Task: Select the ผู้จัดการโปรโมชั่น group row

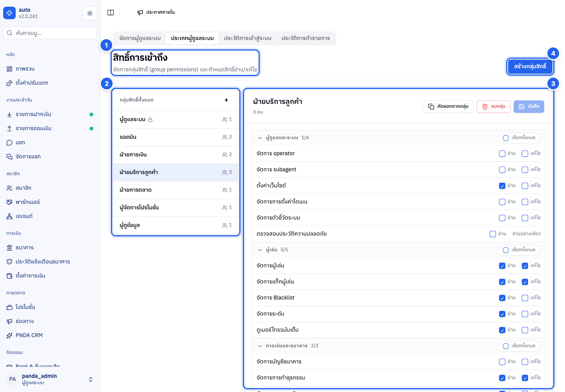Action: tap(176, 208)
